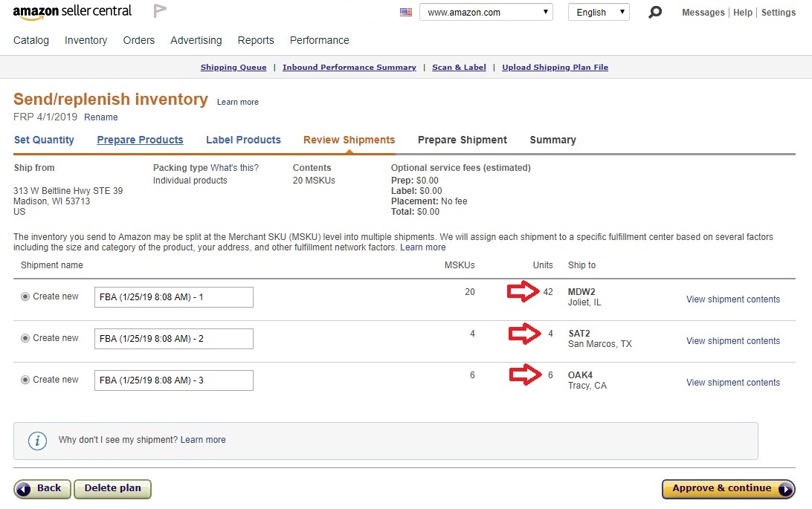812x509 pixels.
Task: Click the San Marcos, TX destination text
Action: click(599, 344)
